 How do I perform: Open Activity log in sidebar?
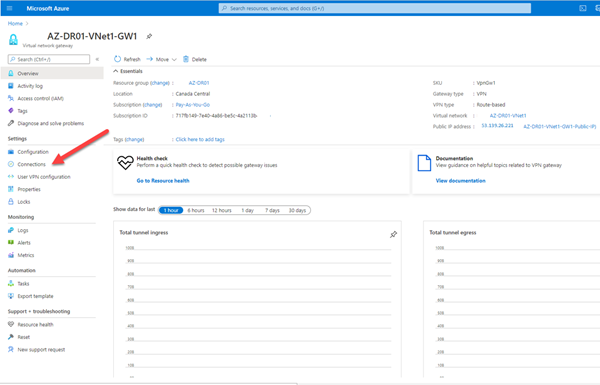(30, 86)
